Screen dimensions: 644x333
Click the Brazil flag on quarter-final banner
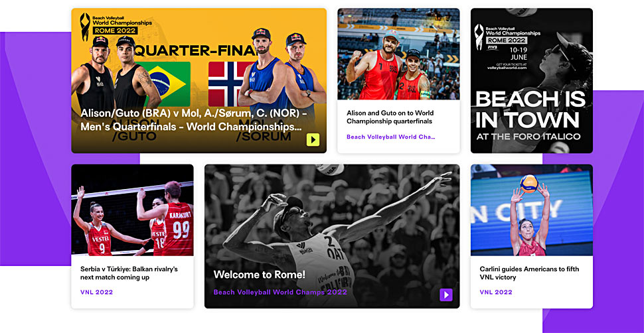pyautogui.click(x=167, y=84)
